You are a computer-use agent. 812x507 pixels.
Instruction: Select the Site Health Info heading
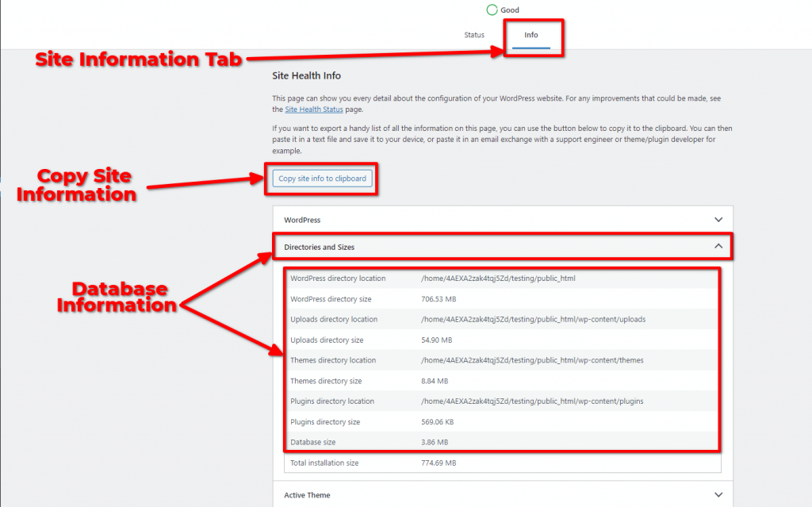pyautogui.click(x=306, y=75)
